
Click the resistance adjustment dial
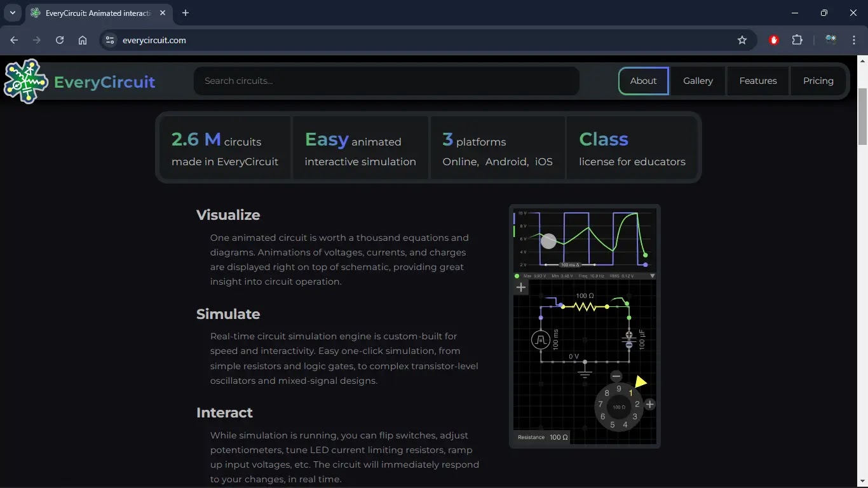point(619,407)
